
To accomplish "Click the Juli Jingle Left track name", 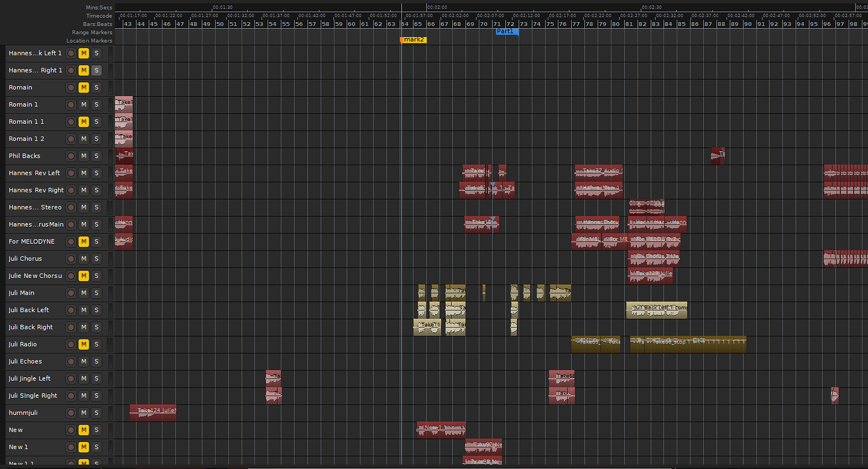I will [x=30, y=378].
